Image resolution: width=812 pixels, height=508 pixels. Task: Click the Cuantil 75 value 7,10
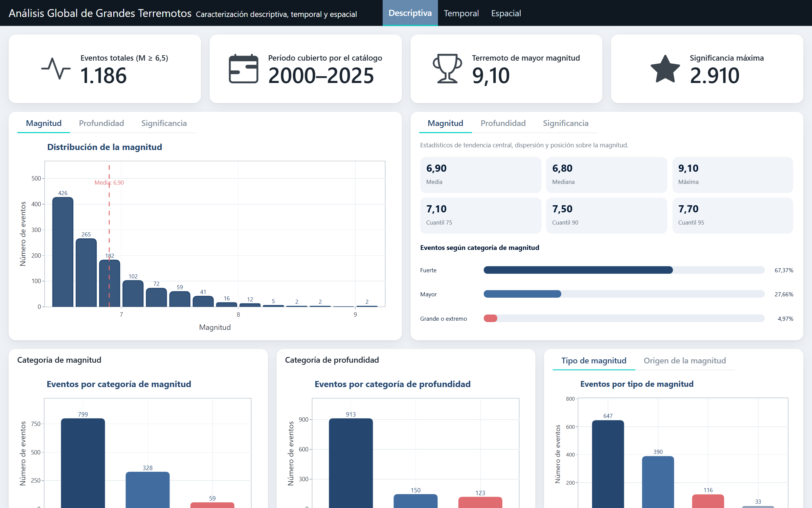(436, 209)
